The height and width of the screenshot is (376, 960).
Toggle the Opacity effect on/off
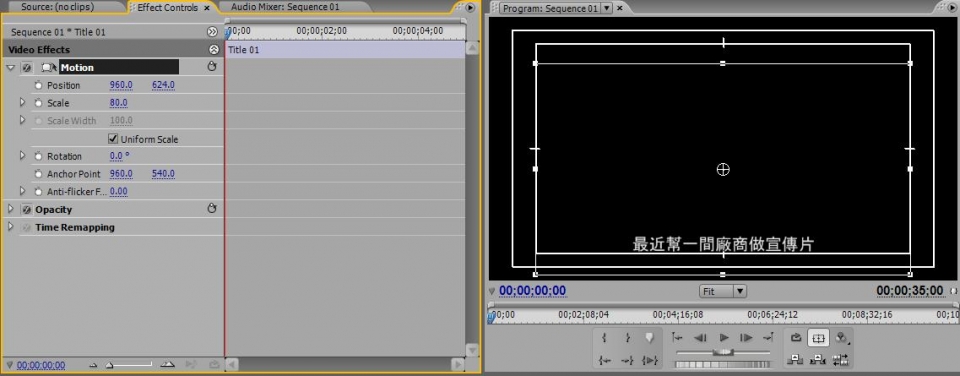click(27, 209)
